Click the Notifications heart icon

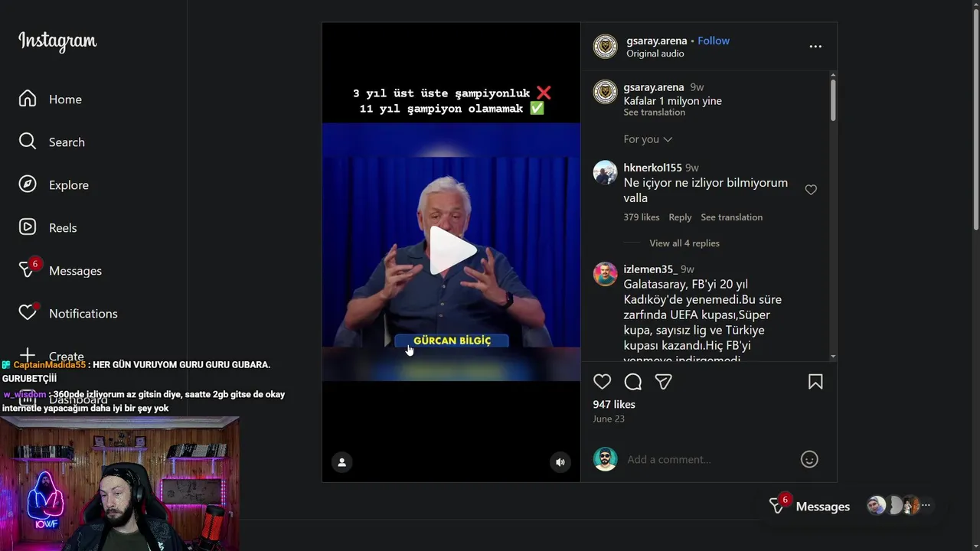pyautogui.click(x=28, y=312)
